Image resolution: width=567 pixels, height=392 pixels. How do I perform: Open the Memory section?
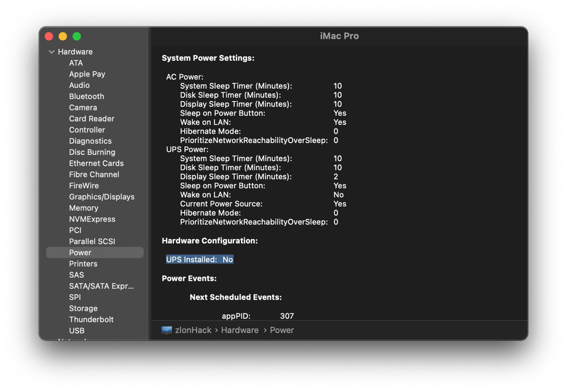point(84,208)
